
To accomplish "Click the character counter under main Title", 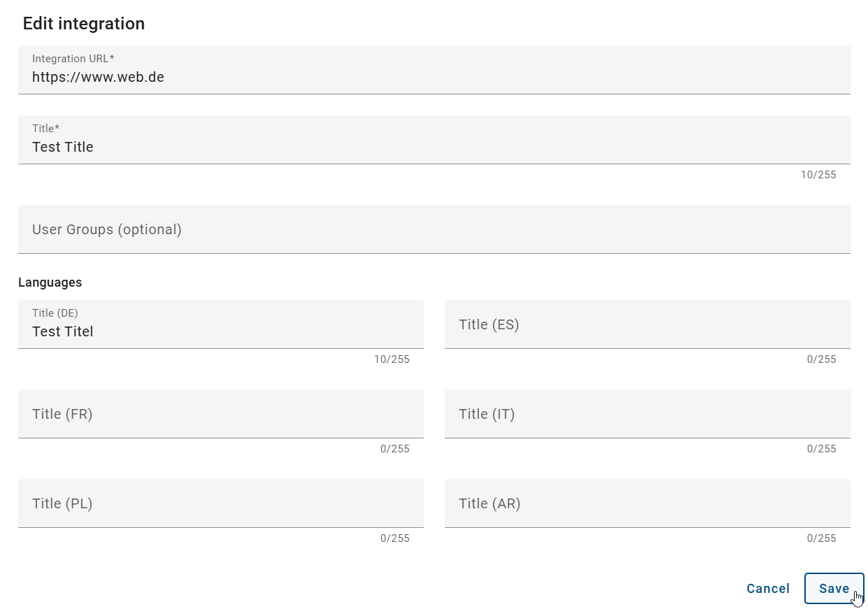I will click(x=818, y=175).
